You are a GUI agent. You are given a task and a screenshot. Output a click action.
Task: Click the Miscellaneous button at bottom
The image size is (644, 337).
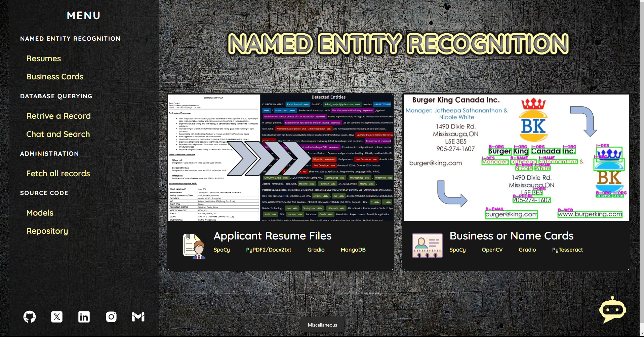[x=322, y=325]
